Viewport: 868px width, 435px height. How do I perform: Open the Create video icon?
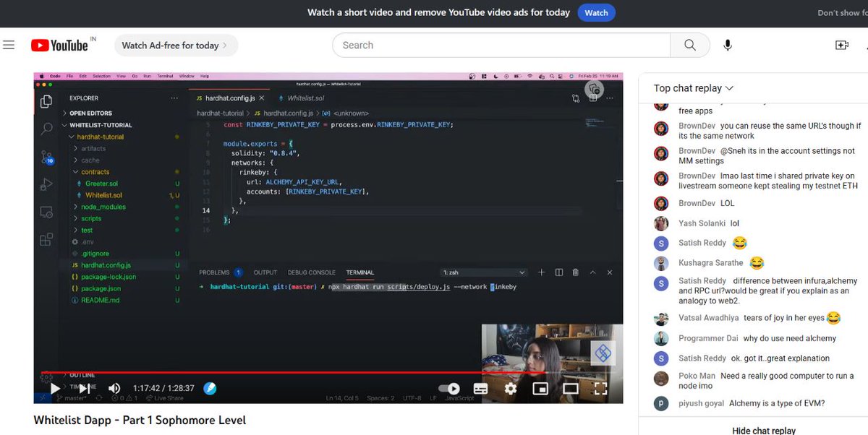pyautogui.click(x=841, y=46)
